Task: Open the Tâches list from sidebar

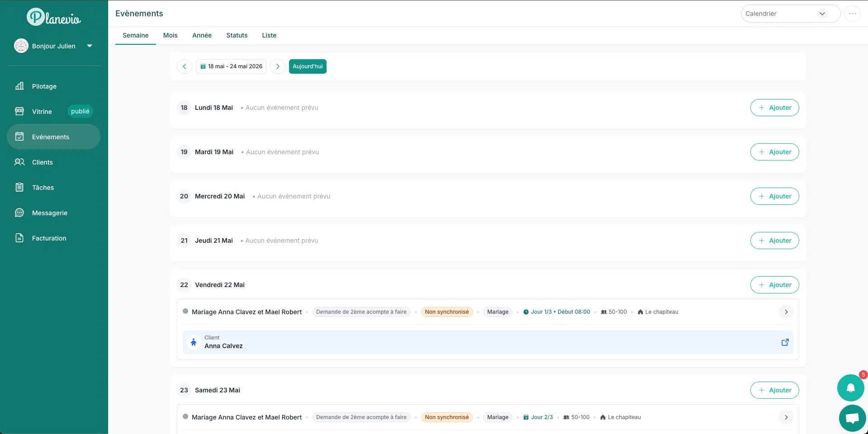Action: click(x=43, y=187)
